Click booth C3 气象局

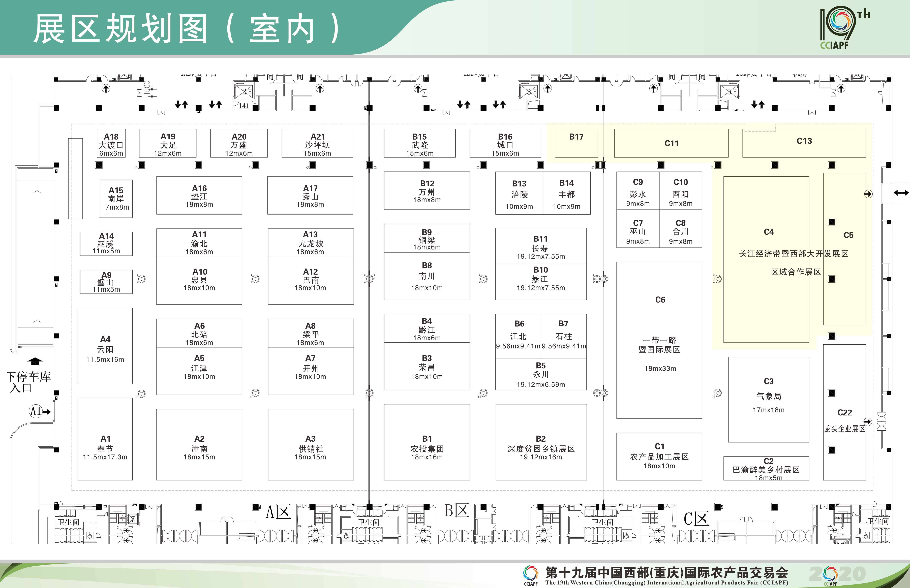click(768, 399)
